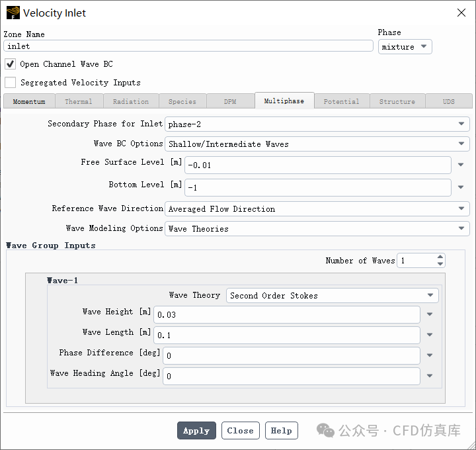
Task: Click the Wave Height input field
Action: (x=286, y=314)
